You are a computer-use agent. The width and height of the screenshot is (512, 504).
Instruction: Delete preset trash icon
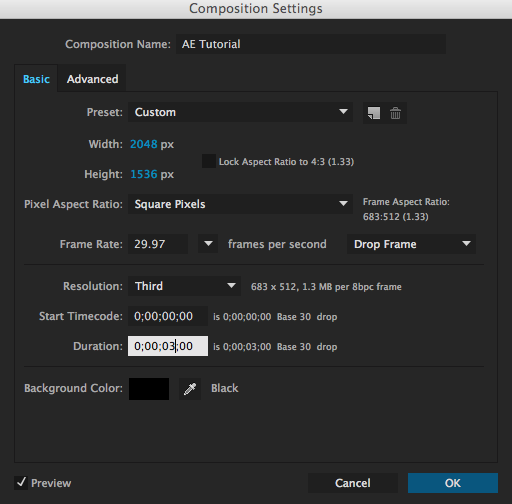click(x=395, y=113)
